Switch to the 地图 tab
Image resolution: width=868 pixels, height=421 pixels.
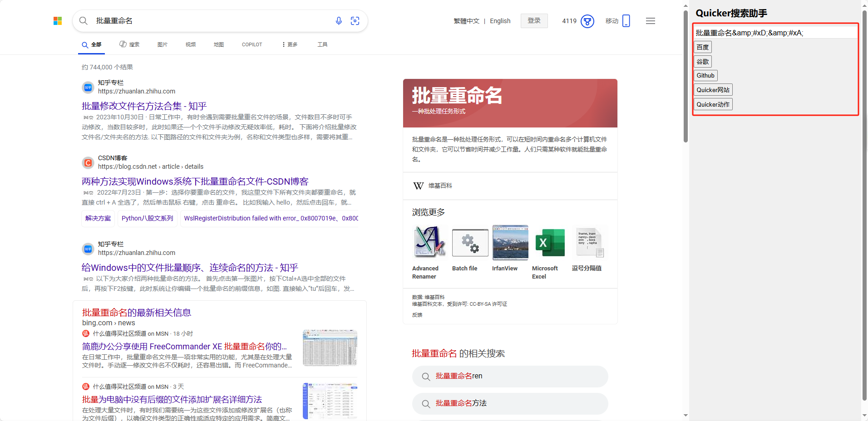(x=219, y=44)
